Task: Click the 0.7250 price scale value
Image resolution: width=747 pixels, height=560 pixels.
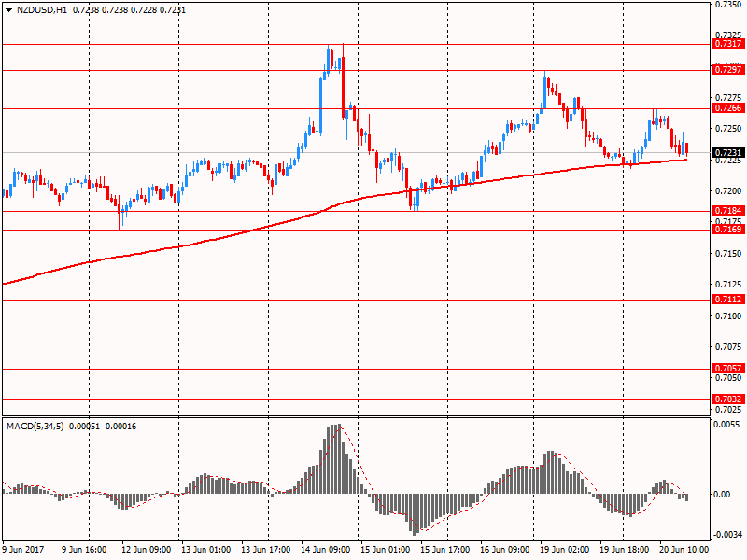Action: click(728, 129)
